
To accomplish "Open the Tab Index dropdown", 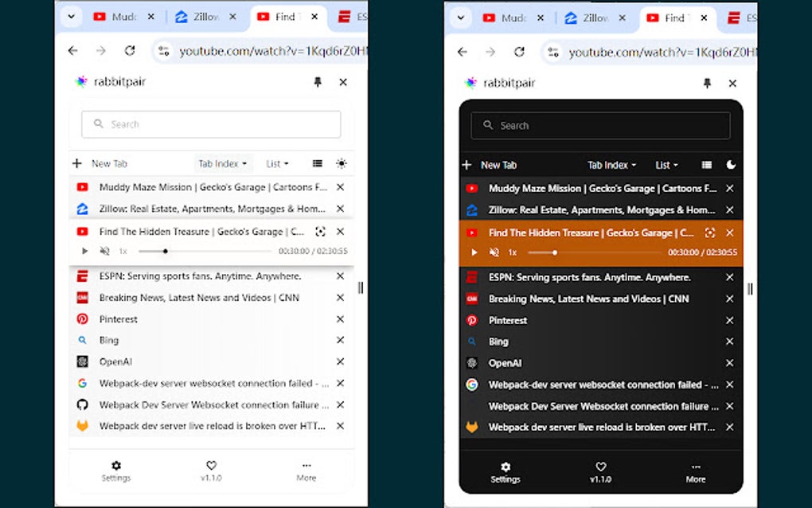I will (223, 163).
